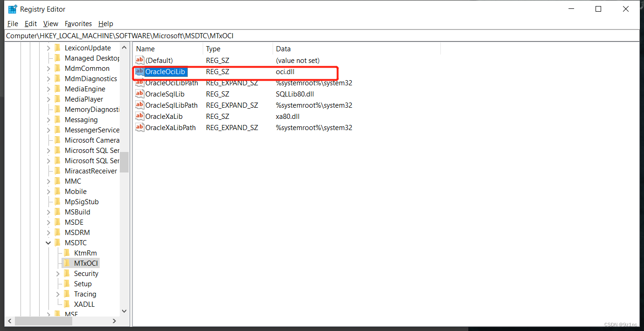Click REG_EXPAND_SZ type of OracleSqlLibPath row
The image size is (644, 331).
[x=232, y=105]
